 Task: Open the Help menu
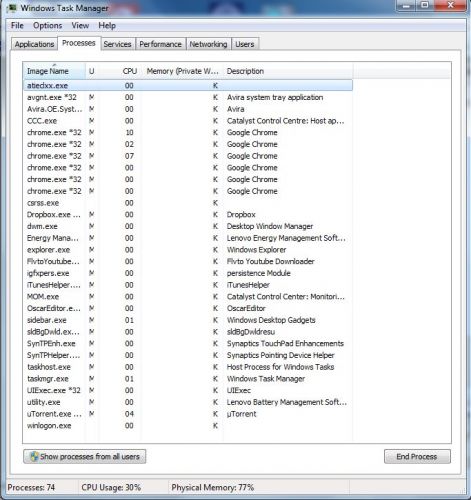pos(107,26)
